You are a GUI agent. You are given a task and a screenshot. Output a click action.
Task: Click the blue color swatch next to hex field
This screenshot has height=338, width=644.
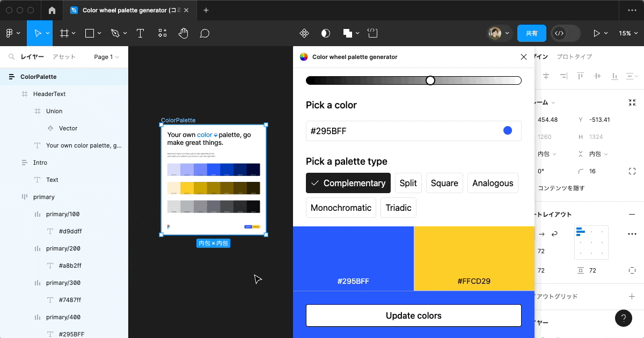[507, 130]
